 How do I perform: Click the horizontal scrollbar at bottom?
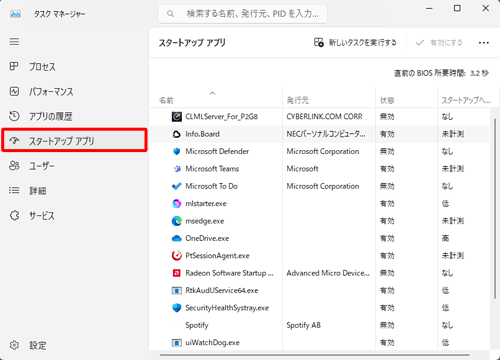[x=315, y=355]
